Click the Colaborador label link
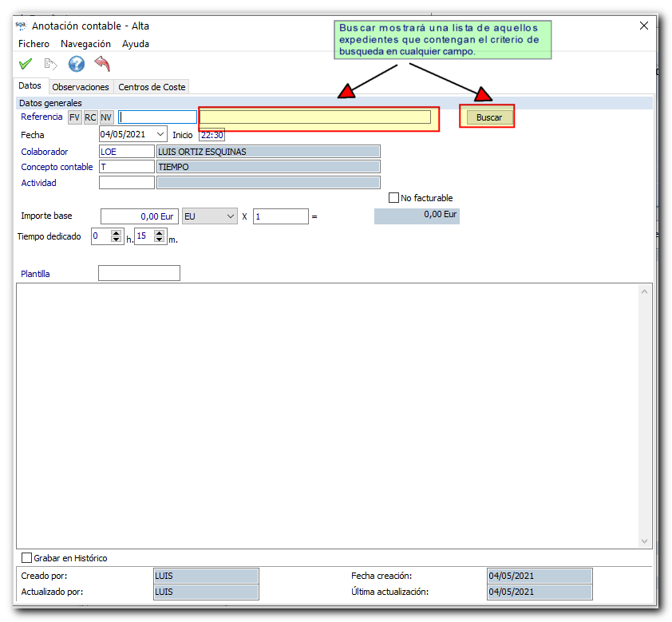 point(45,152)
